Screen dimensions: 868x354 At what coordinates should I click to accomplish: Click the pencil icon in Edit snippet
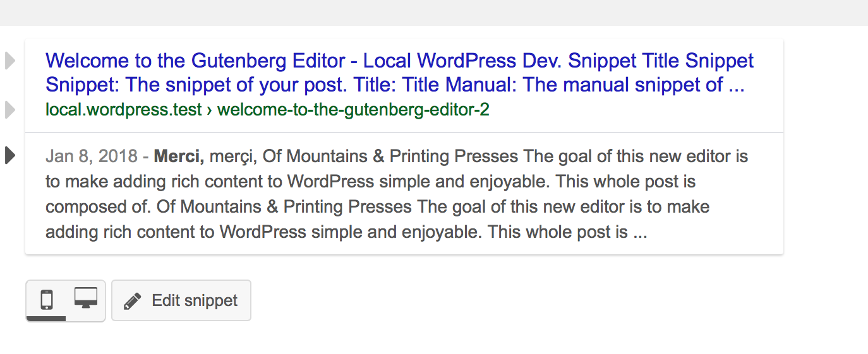point(133,301)
